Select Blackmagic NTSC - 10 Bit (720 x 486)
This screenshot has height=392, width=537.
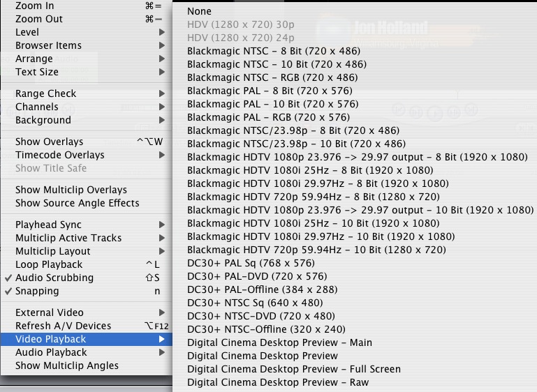click(355, 65)
